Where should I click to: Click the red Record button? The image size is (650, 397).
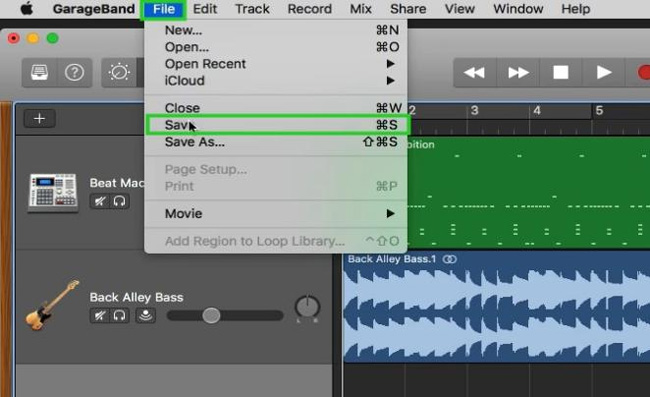tap(643, 73)
